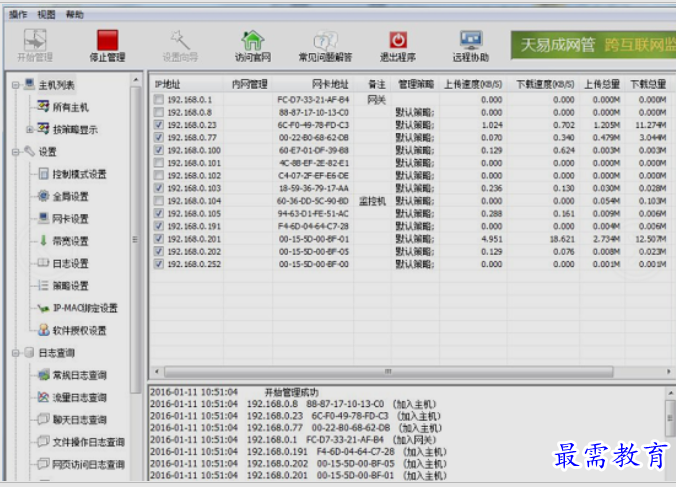Open the 设置向导 wizard wand icon

(180, 40)
